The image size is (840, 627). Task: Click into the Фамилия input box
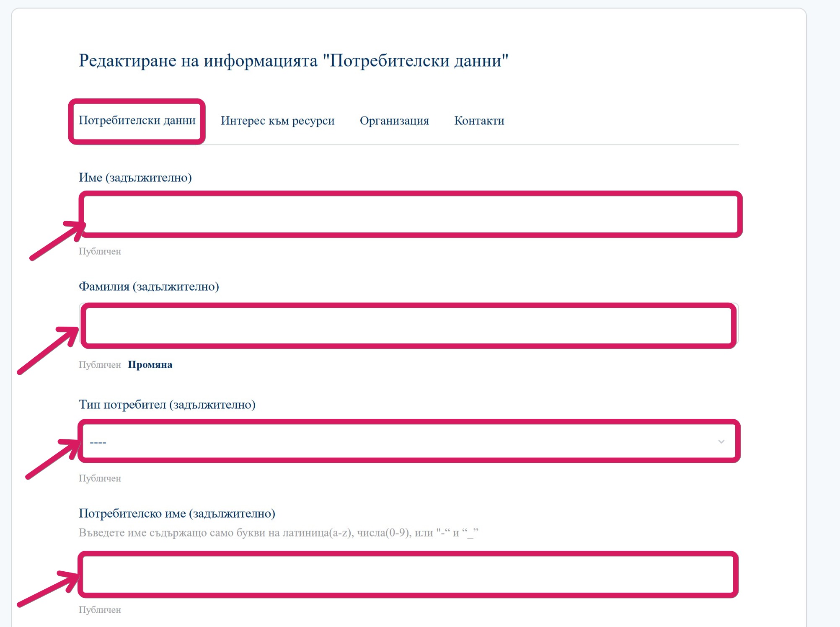coord(408,326)
